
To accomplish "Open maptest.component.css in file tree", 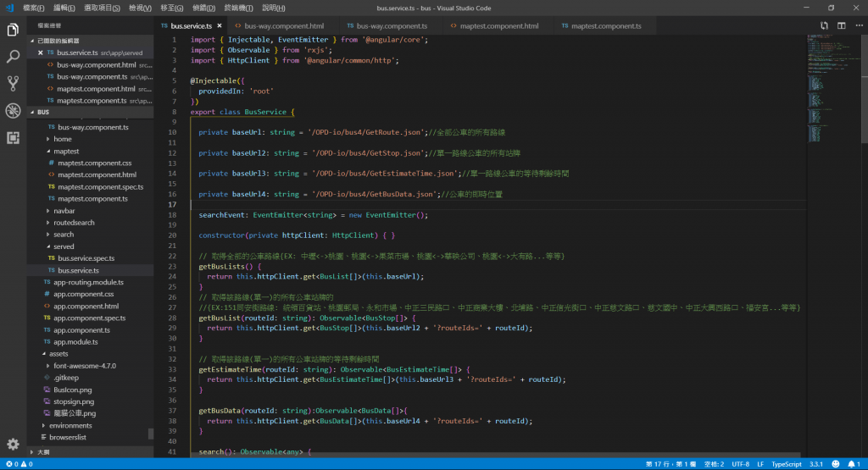I will coord(94,163).
